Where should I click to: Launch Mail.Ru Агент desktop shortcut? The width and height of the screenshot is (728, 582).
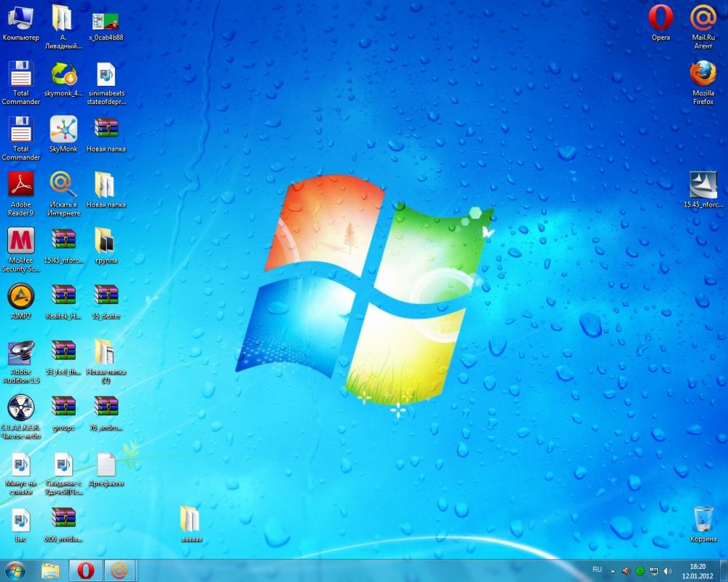click(703, 27)
